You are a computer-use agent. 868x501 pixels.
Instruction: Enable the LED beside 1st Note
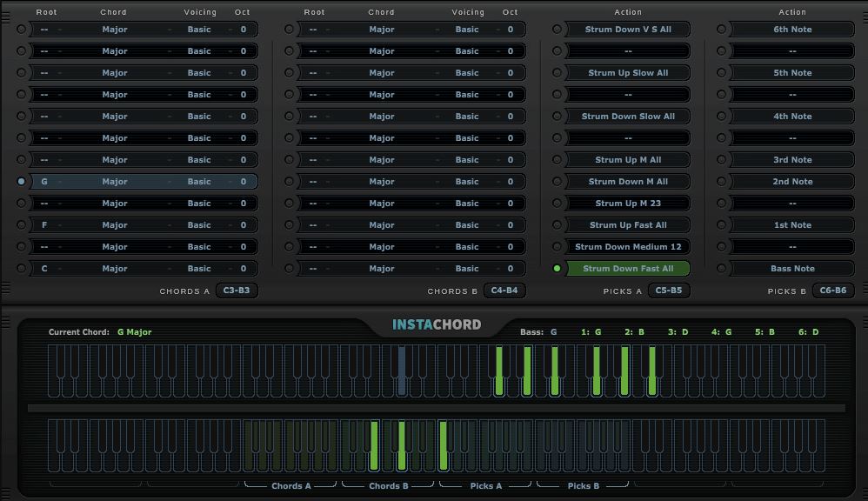click(x=721, y=224)
